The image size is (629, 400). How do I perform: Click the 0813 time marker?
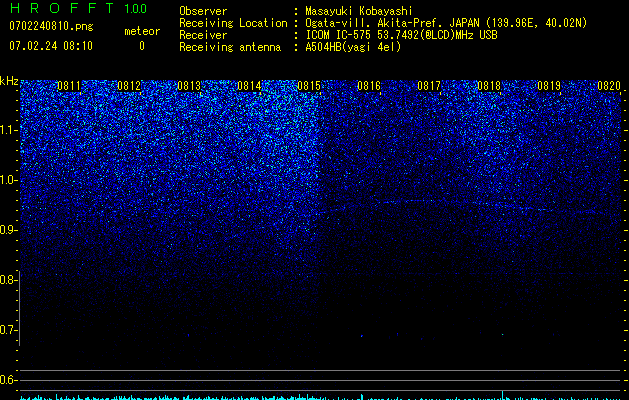click(189, 86)
